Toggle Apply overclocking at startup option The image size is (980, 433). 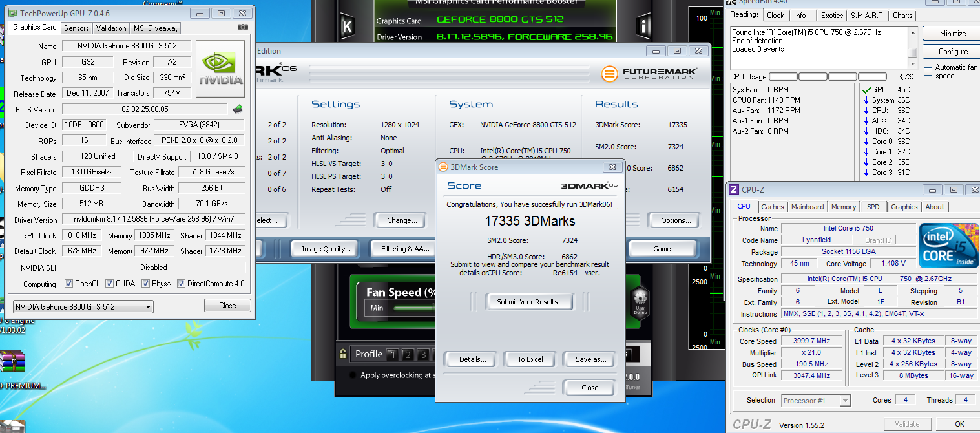pyautogui.click(x=352, y=375)
